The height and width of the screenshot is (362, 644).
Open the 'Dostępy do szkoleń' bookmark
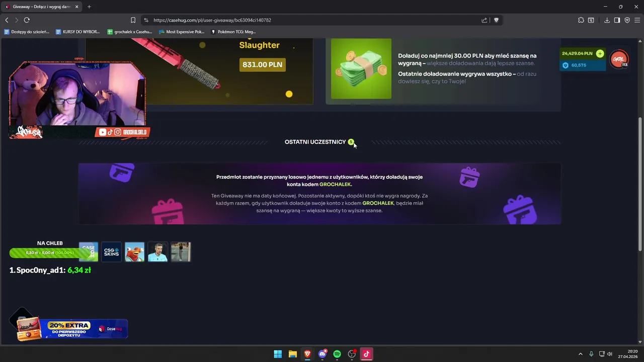(27, 32)
